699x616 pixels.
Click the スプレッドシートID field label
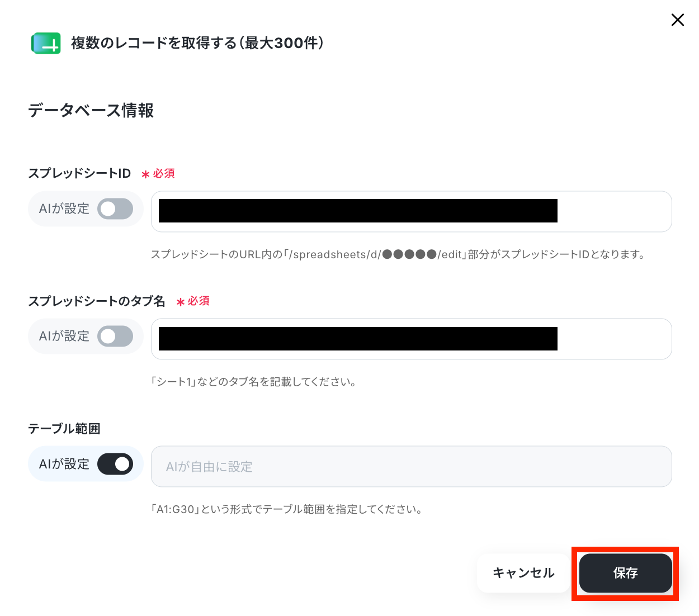tap(79, 173)
